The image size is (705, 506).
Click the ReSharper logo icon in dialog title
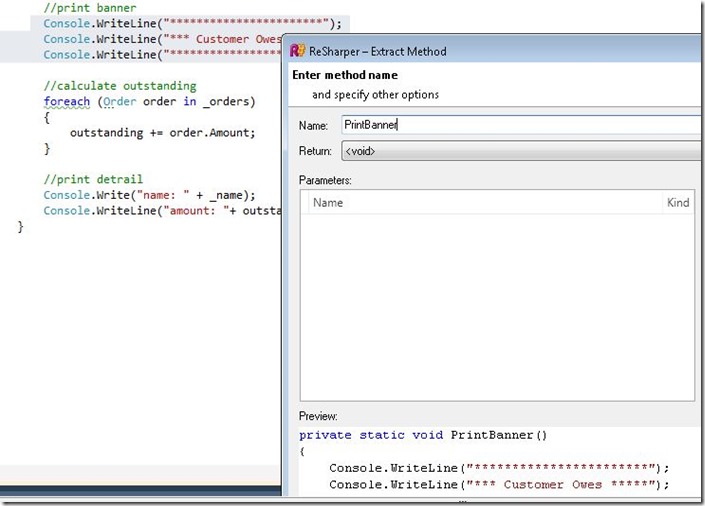(x=297, y=51)
